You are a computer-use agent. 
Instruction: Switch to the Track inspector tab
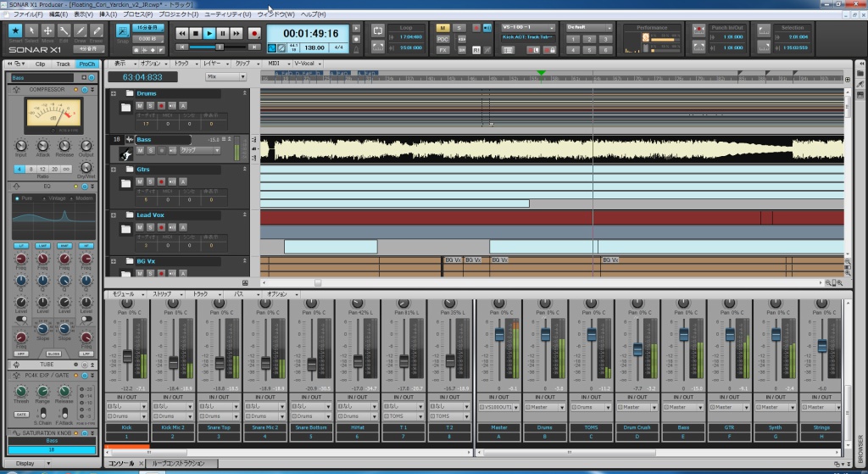[x=63, y=64]
